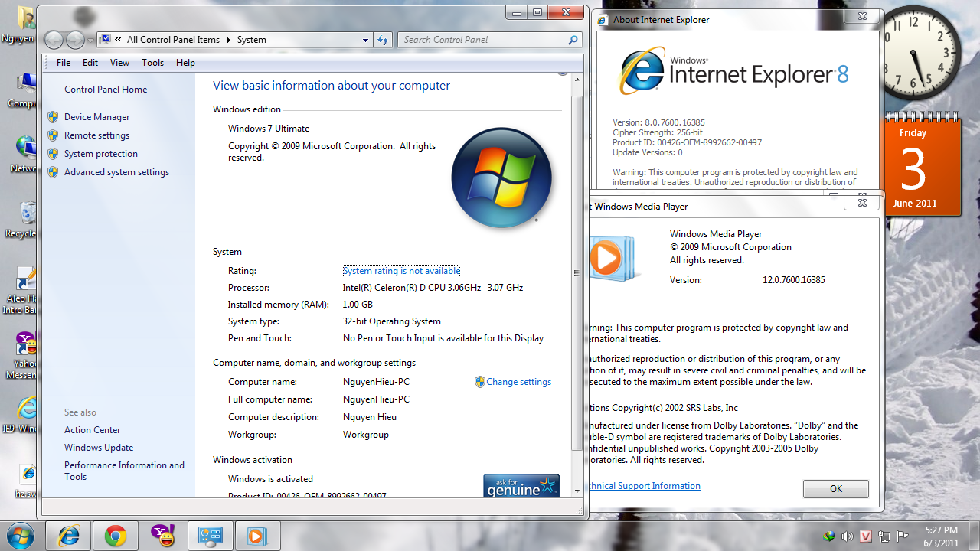
Task: Click the 'Cipher Strength: 256-bit' text
Action: (x=658, y=132)
